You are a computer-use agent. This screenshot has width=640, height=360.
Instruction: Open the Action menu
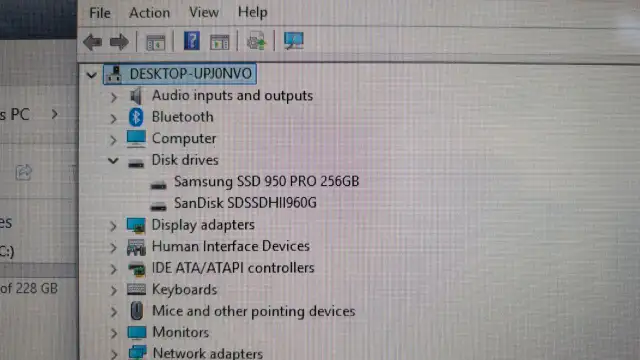149,13
